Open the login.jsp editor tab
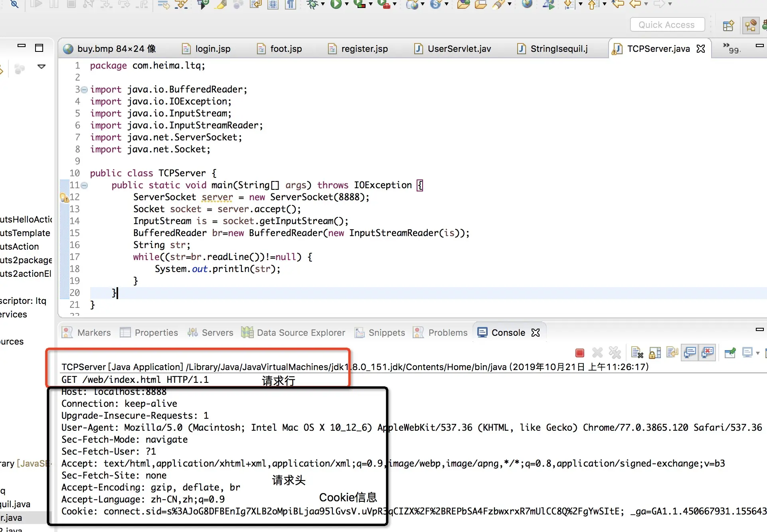 (212, 49)
